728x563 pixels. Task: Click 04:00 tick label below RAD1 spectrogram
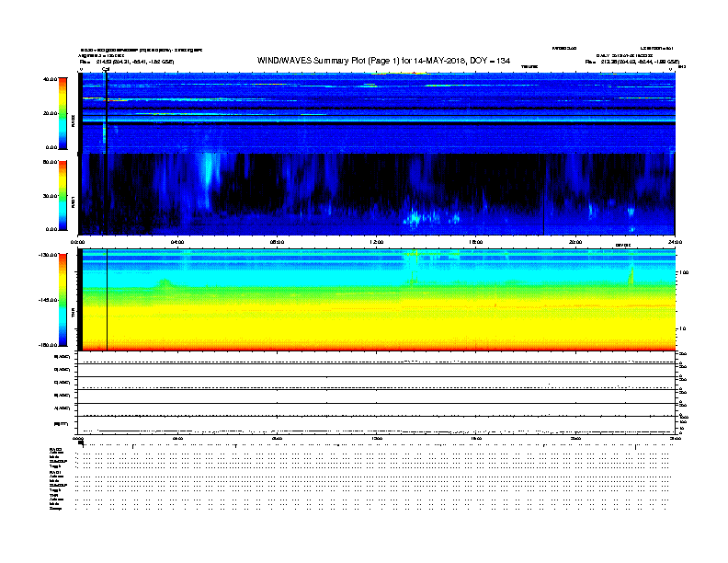point(177,242)
